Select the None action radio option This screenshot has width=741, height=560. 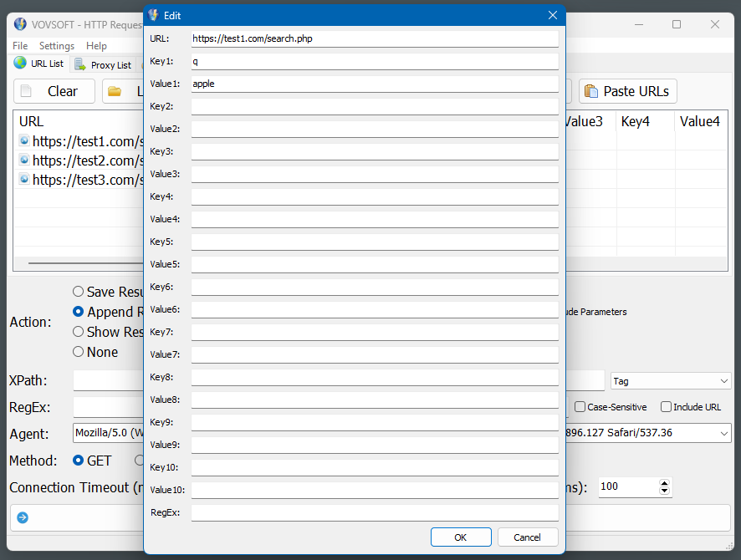78,351
